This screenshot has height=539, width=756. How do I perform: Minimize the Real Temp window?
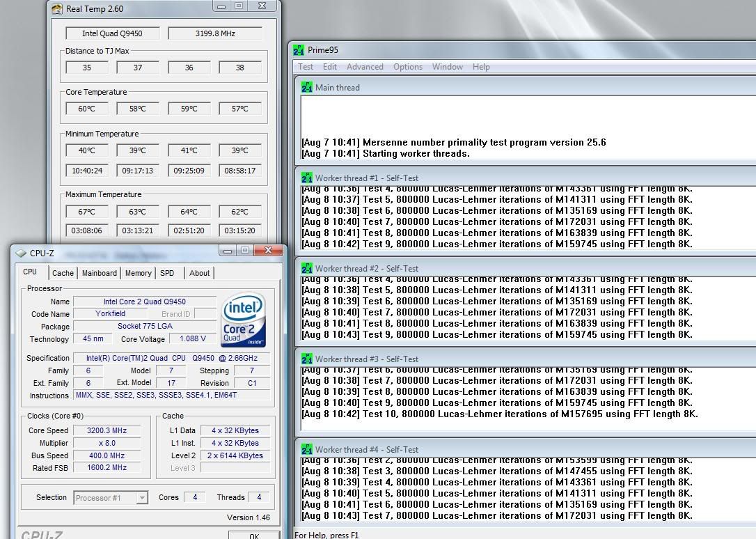(x=221, y=6)
